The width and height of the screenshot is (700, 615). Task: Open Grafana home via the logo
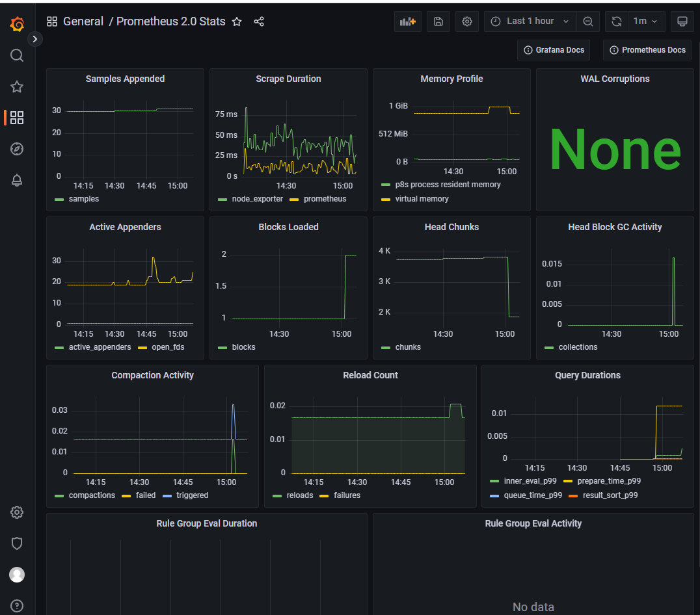point(17,23)
